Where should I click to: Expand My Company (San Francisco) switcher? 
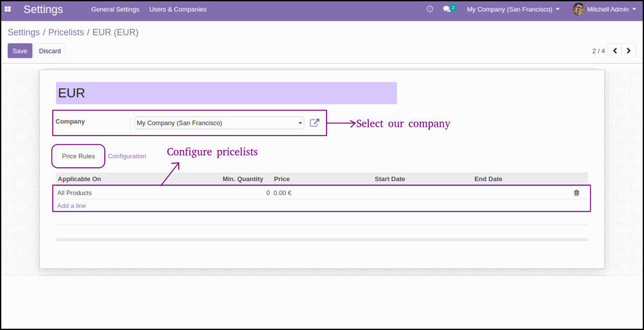point(514,9)
